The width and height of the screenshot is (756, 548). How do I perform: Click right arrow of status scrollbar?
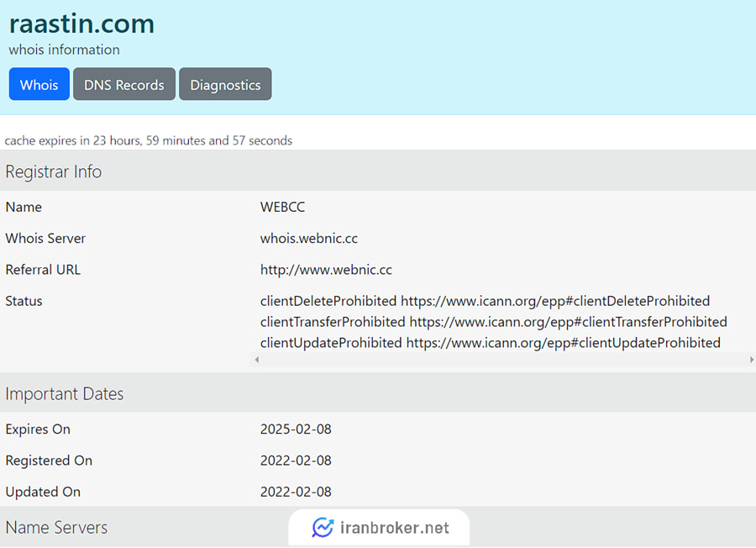pyautogui.click(x=752, y=360)
